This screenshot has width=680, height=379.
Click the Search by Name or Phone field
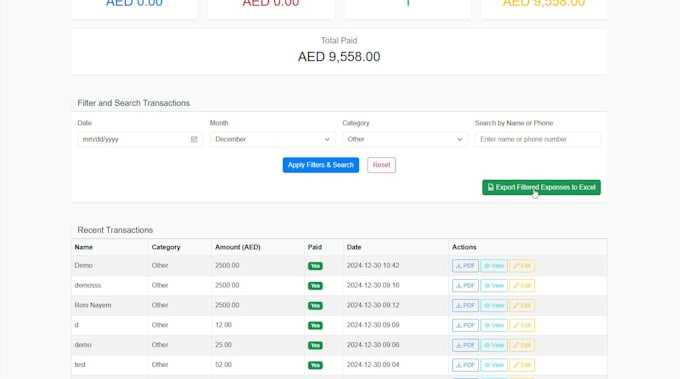click(x=538, y=139)
